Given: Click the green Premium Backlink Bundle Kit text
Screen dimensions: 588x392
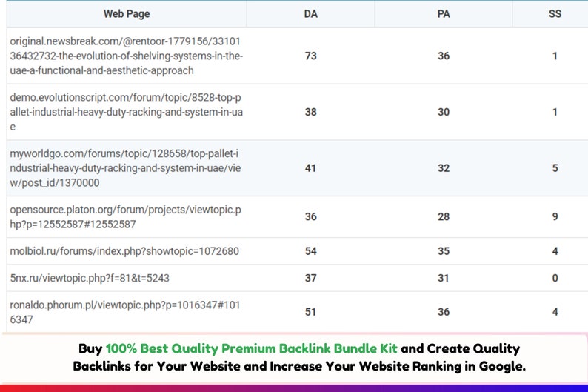Looking at the screenshot, I should (251, 348).
